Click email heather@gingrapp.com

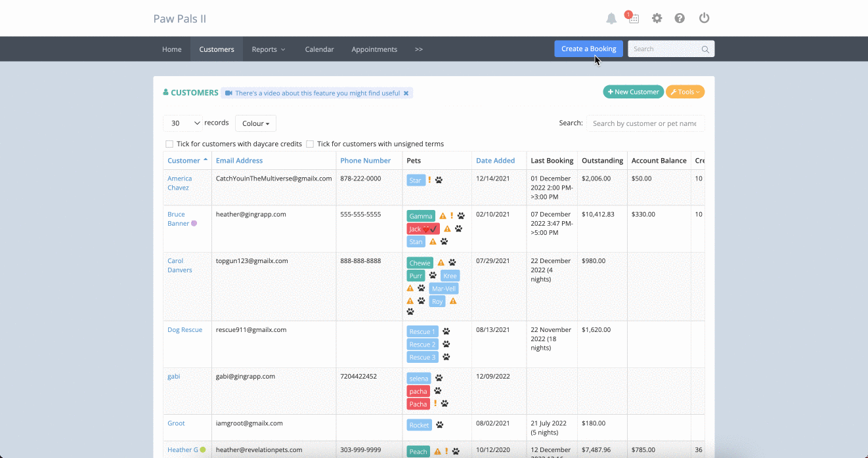(x=251, y=215)
